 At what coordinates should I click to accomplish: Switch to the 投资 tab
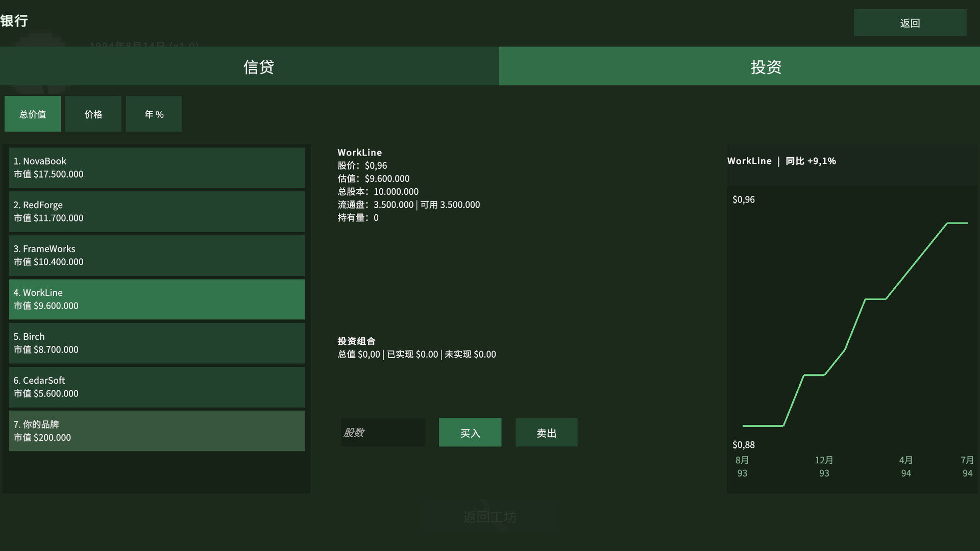tap(740, 66)
